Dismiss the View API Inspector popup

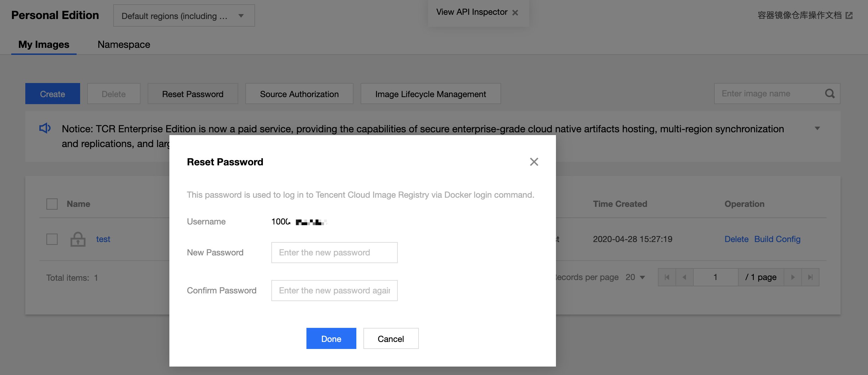[x=515, y=13]
